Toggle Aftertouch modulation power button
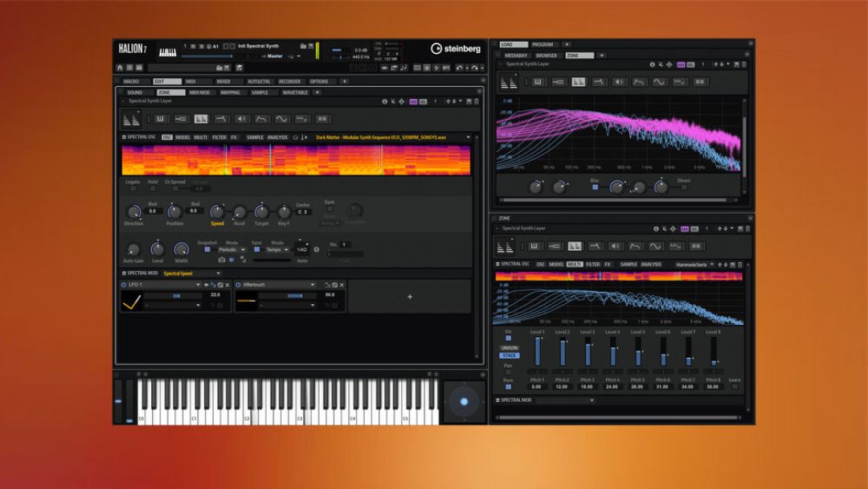 238,285
